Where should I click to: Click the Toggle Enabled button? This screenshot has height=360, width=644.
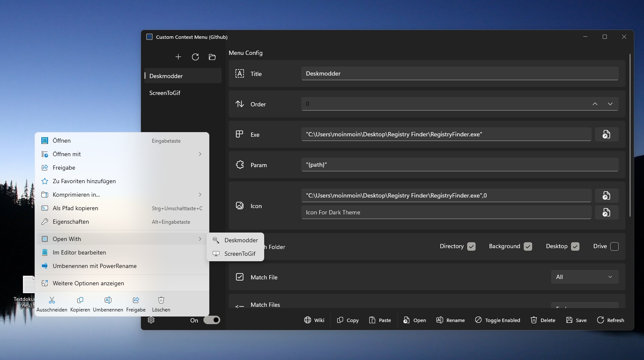(x=498, y=320)
